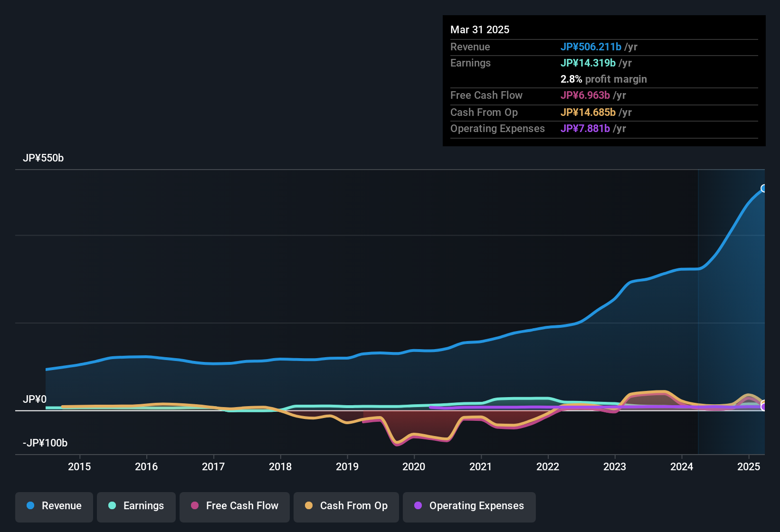This screenshot has width=780, height=532.
Task: Click the 2020 year label on the axis
Action: pos(414,467)
